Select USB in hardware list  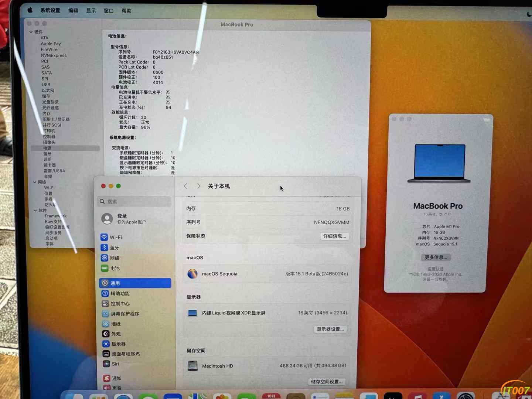tap(46, 85)
